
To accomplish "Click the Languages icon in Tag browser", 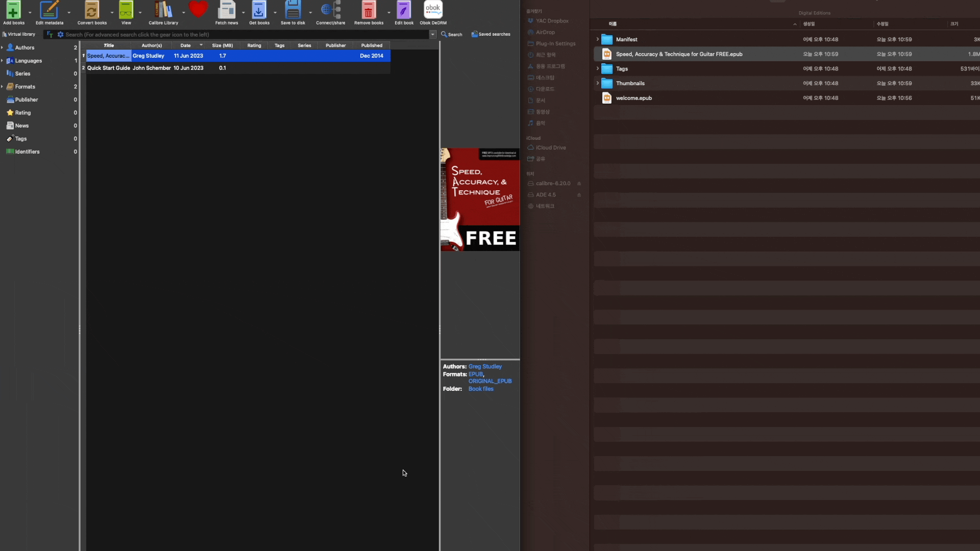I will 10,61.
